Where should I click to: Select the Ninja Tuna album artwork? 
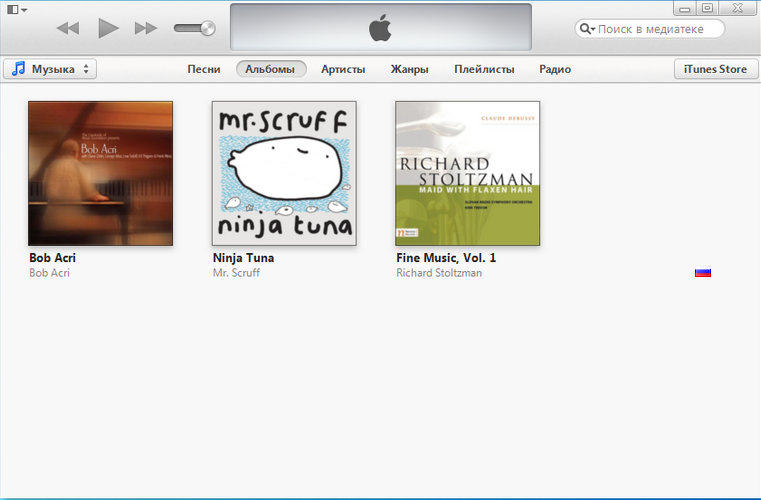(284, 173)
